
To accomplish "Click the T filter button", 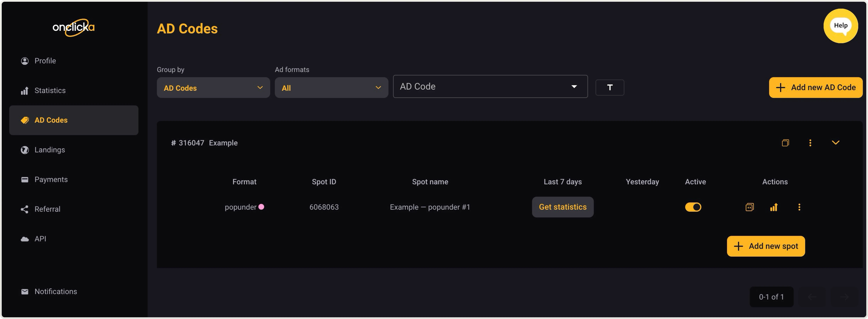I will pos(610,87).
